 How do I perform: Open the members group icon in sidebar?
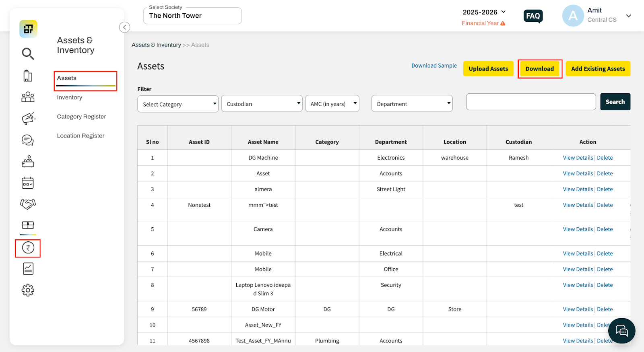28,97
